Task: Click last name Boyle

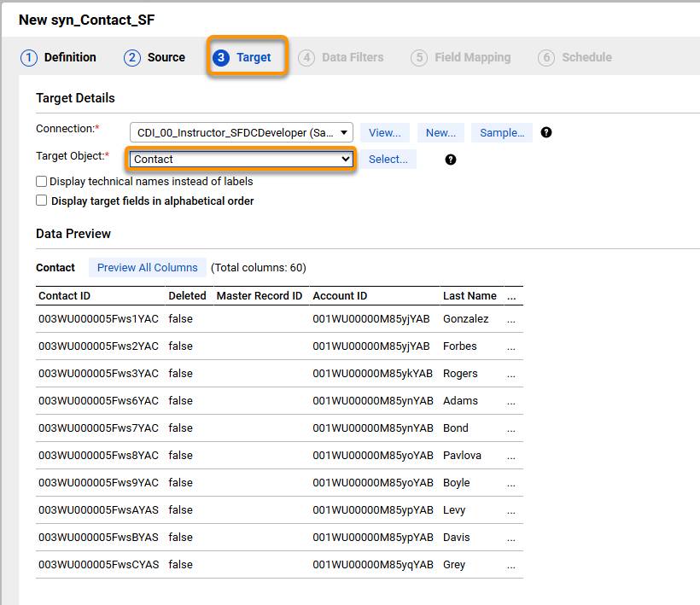Action: 456,483
